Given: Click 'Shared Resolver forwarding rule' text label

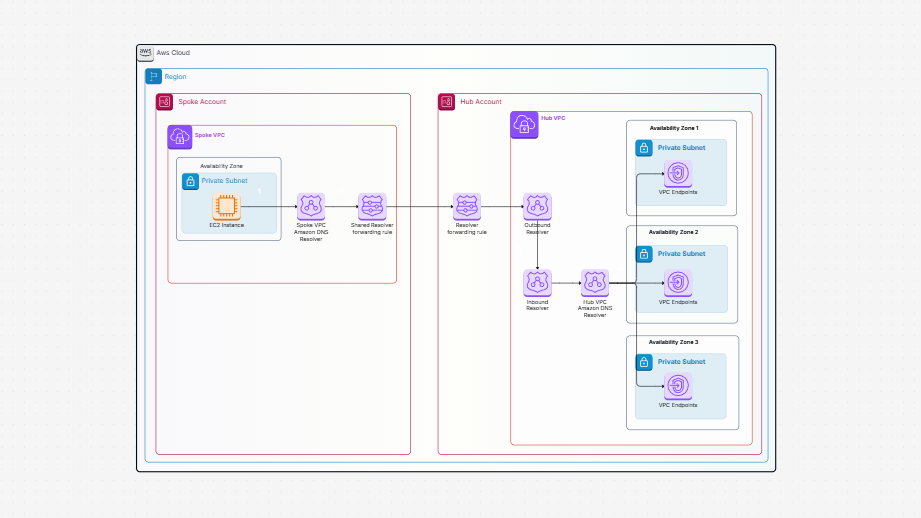Looking at the screenshot, I should 372,228.
